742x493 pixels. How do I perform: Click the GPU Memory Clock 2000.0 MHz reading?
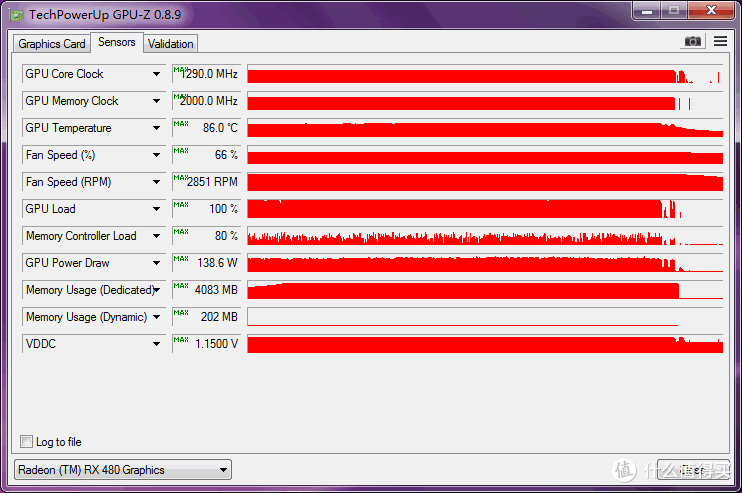click(206, 101)
